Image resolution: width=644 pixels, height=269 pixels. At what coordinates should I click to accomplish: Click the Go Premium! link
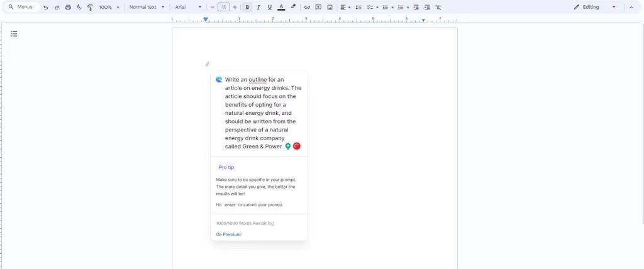click(x=229, y=234)
